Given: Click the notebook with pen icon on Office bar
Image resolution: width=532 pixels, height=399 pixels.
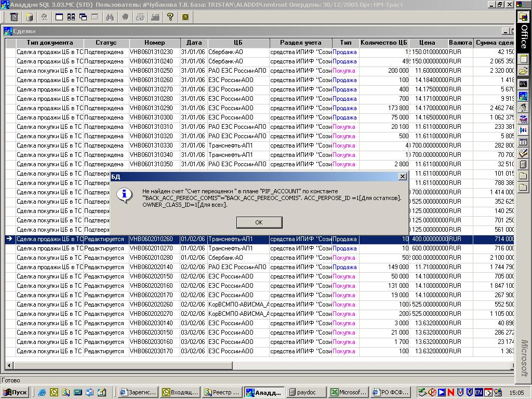Looking at the screenshot, I should coord(523,153).
